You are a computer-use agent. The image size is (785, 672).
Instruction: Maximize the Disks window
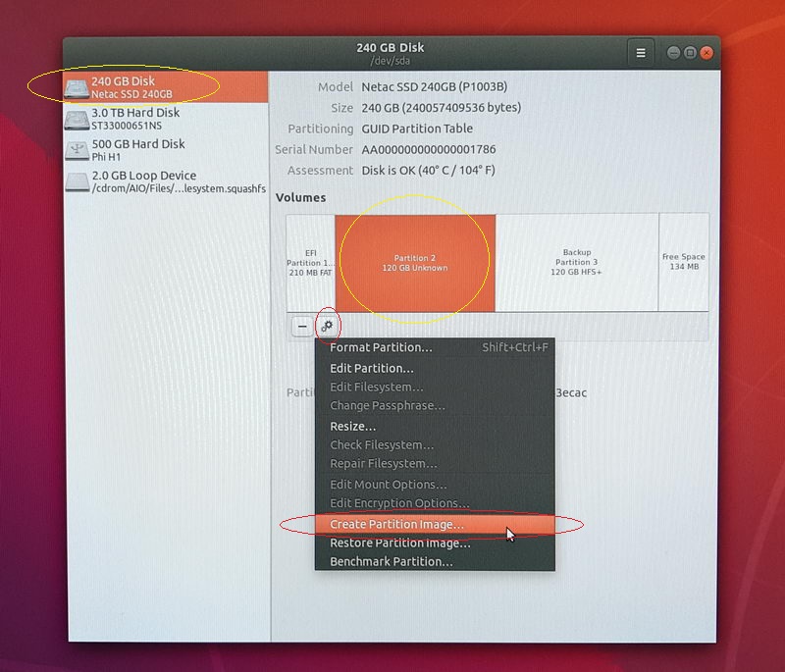(x=690, y=53)
